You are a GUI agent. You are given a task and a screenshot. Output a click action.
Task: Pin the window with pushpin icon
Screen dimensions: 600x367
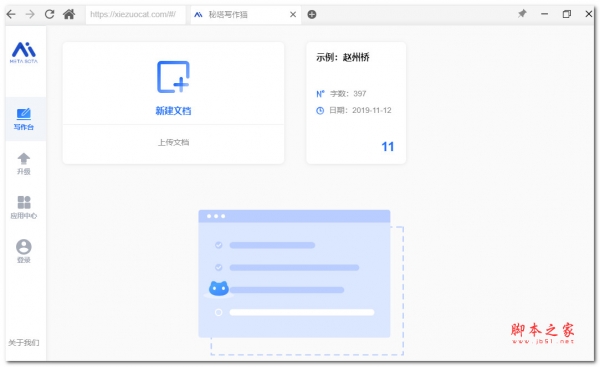pos(522,14)
